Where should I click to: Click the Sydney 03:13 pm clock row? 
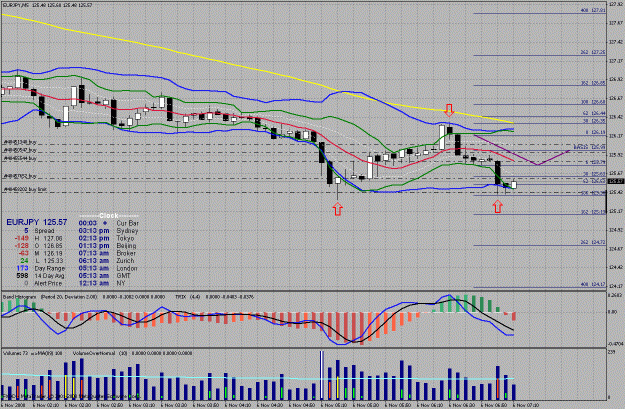[108, 231]
